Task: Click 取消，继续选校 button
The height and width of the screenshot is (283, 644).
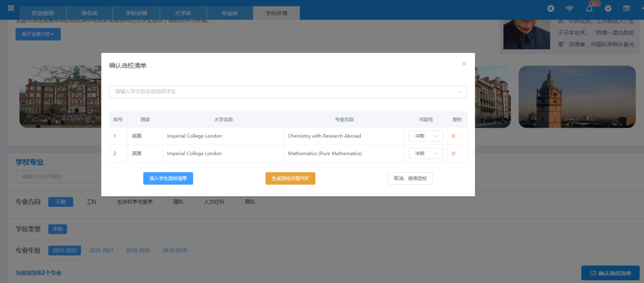Action: coord(410,178)
